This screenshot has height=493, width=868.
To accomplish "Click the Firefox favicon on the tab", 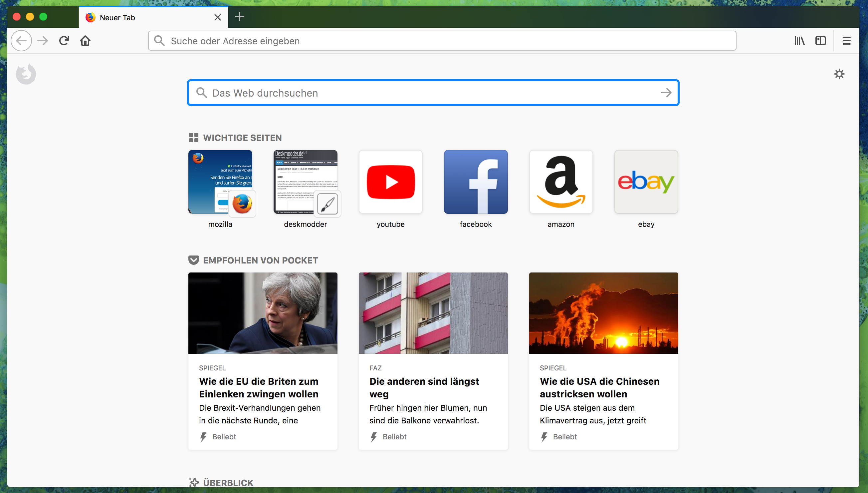I will click(90, 17).
